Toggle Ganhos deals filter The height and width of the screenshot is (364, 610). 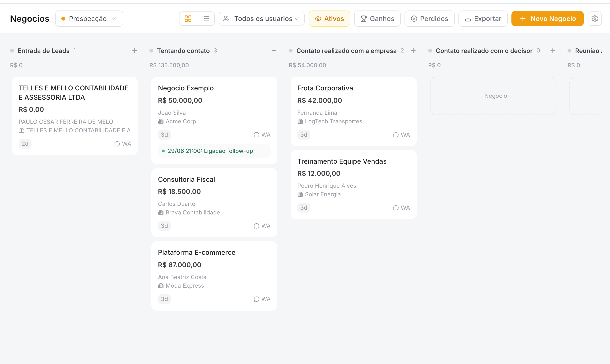tap(377, 19)
